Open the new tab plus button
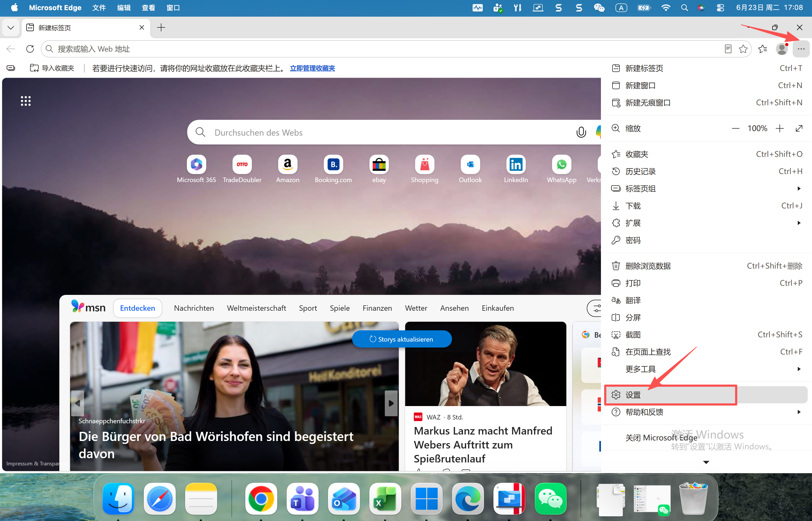The image size is (812, 521). pos(161,27)
